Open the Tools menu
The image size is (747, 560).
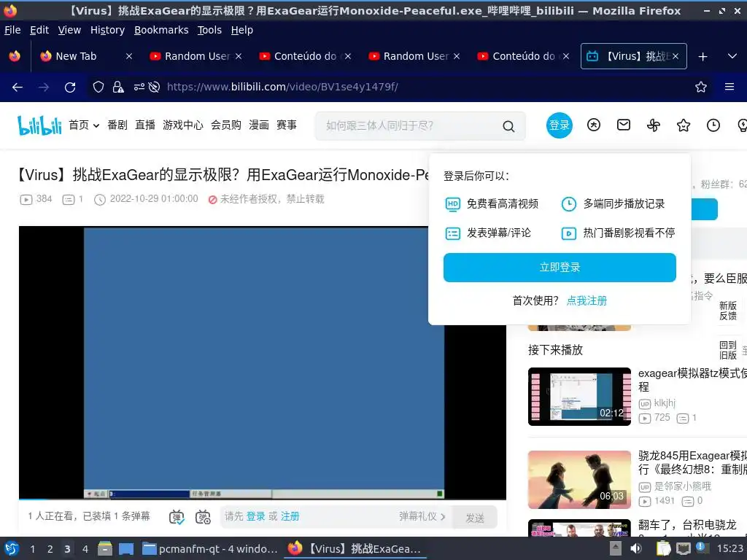(209, 30)
